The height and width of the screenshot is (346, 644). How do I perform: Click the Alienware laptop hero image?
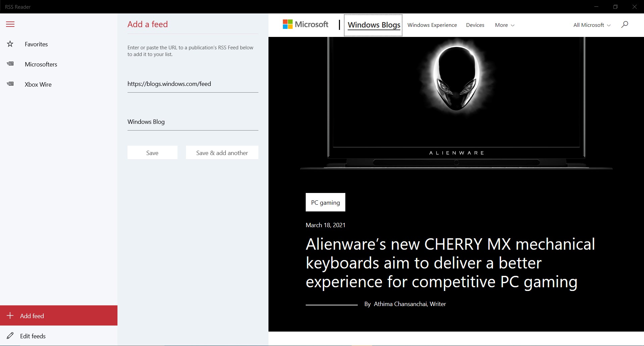456,103
